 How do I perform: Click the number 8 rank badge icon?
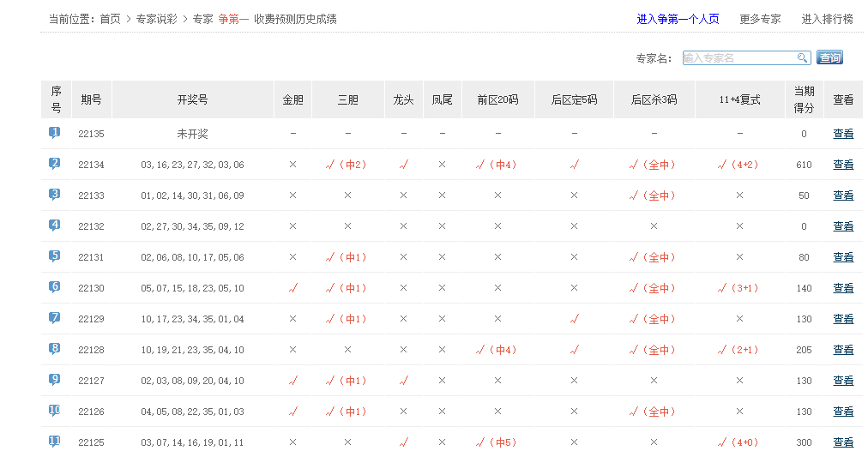[55, 349]
